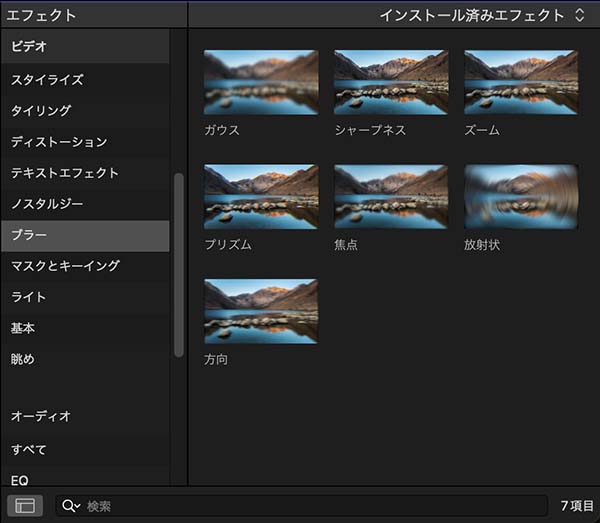Select the スタイライズ category
Screen dimensions: 600x523
pyautogui.click(x=85, y=80)
